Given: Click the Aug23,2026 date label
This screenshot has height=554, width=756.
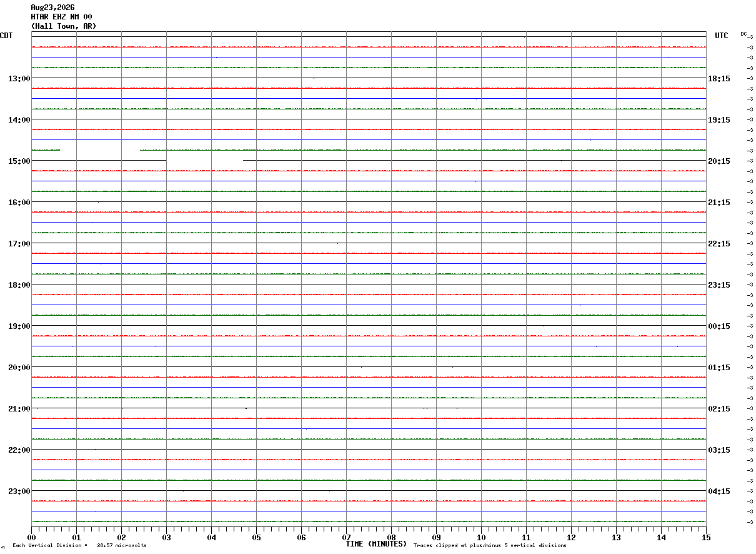Looking at the screenshot, I should coord(52,8).
